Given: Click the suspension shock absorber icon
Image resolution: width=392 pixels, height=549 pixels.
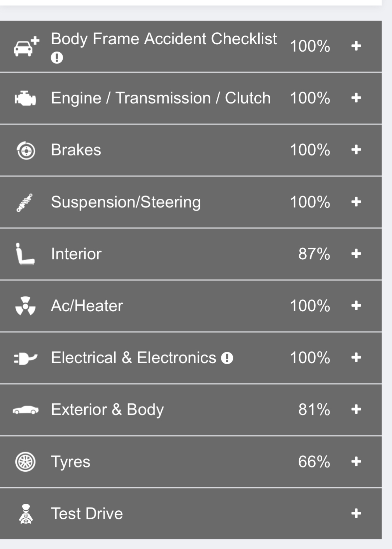Looking at the screenshot, I should coord(24,203).
